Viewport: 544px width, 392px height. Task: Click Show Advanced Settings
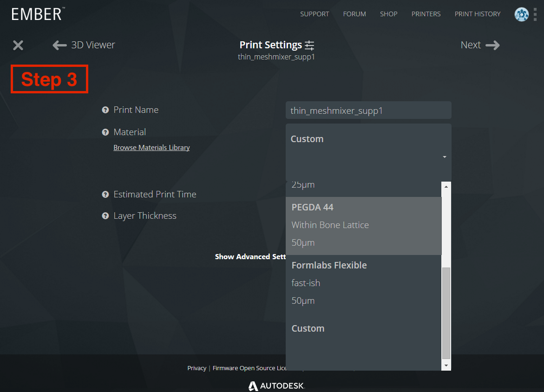250,257
